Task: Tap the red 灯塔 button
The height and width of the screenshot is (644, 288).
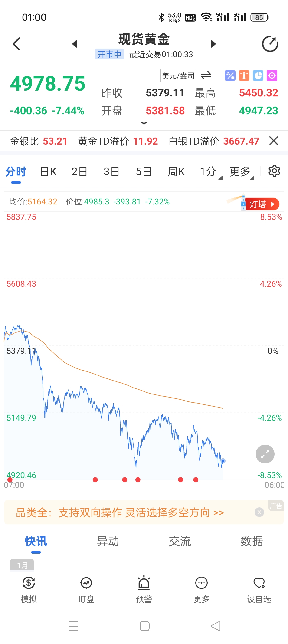Action: (262, 204)
